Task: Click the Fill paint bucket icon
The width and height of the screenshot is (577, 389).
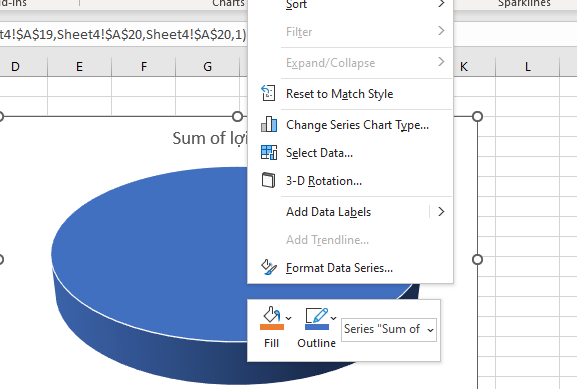Action: pyautogui.click(x=272, y=315)
